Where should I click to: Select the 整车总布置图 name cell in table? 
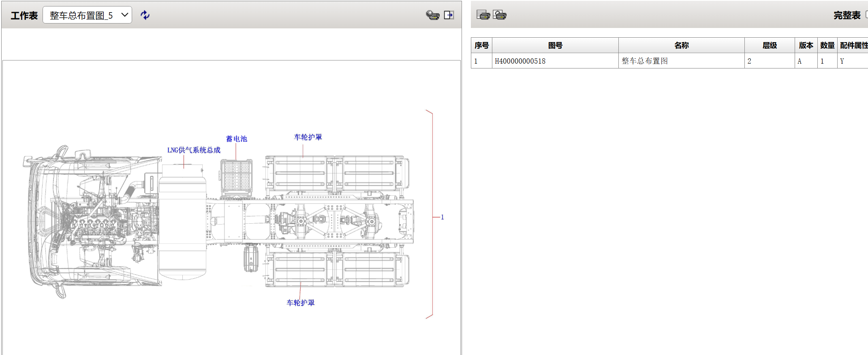(x=644, y=61)
